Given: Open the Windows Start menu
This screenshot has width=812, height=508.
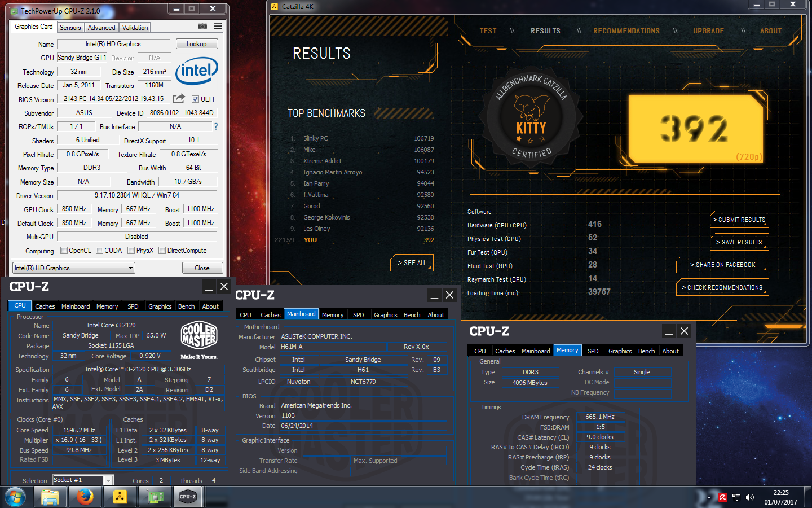Looking at the screenshot, I should [x=15, y=497].
